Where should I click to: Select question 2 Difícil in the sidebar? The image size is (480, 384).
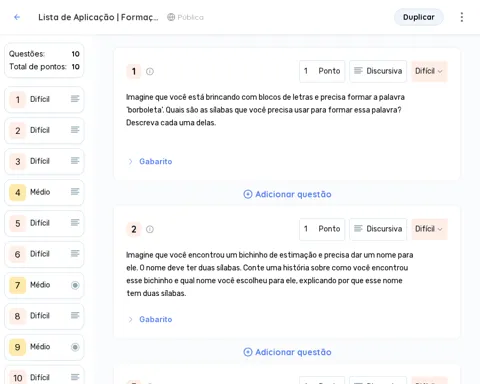click(x=44, y=130)
